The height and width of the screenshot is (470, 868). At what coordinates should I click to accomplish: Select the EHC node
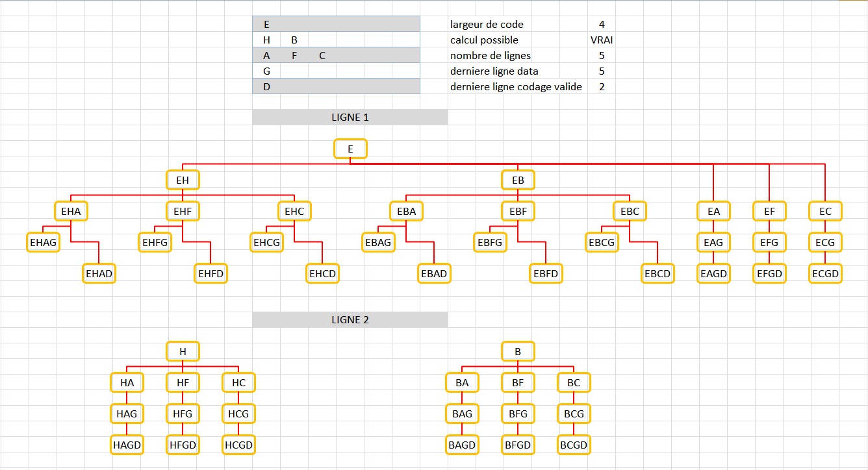tap(294, 211)
